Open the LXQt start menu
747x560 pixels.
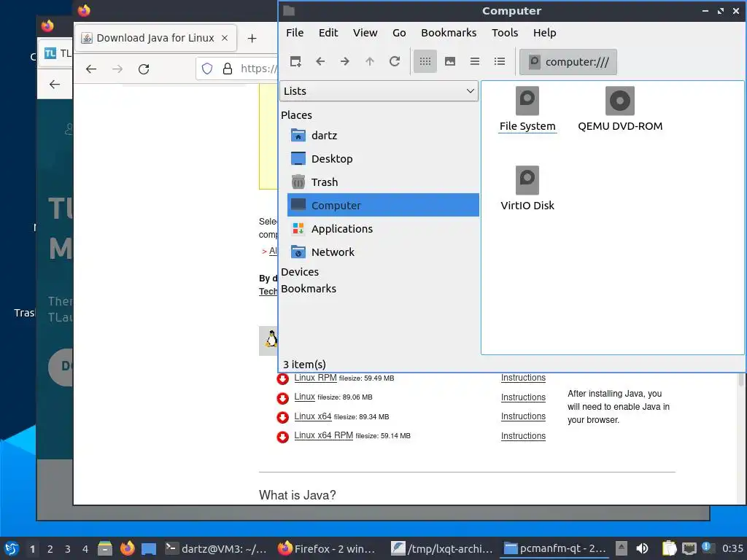coord(10,548)
